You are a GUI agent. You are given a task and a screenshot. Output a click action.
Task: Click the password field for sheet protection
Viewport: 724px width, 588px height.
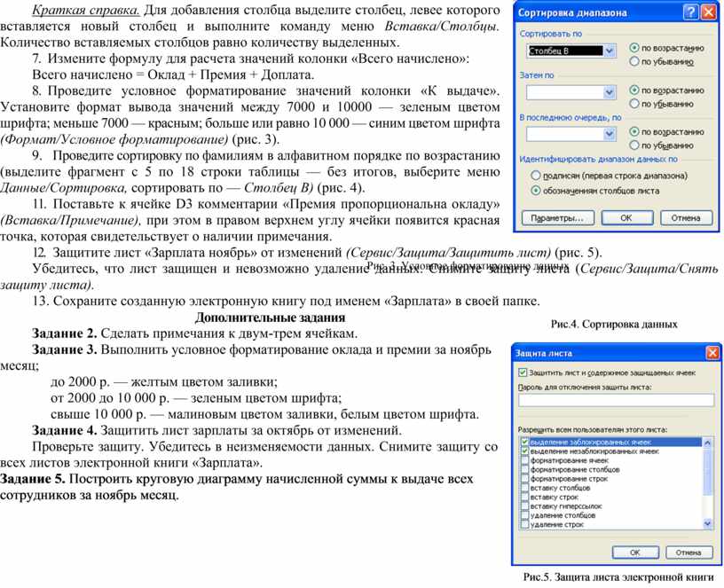tap(616, 400)
